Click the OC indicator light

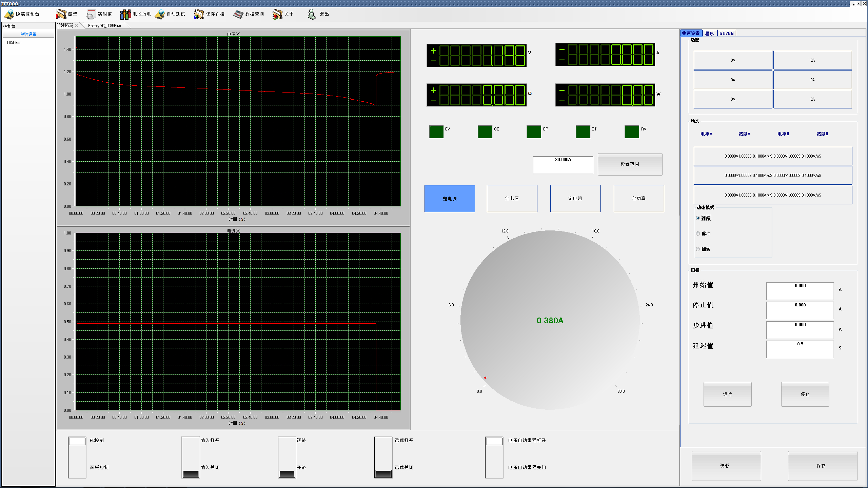[x=485, y=132]
